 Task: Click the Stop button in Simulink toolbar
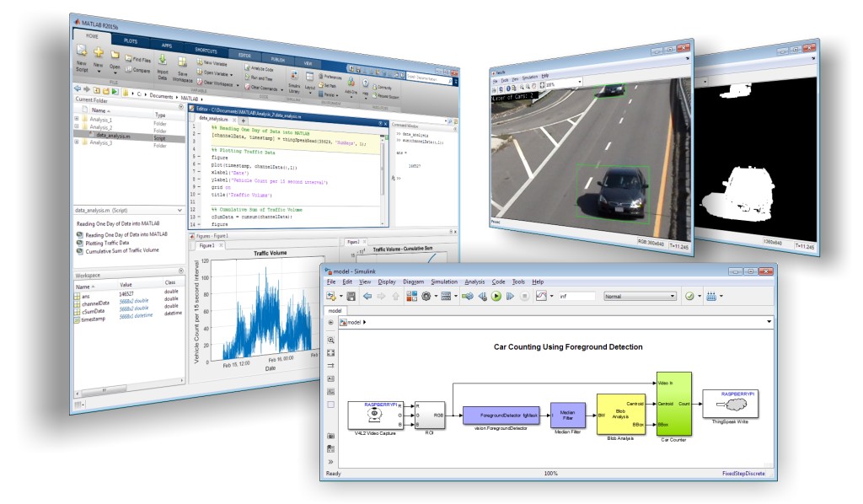524,296
